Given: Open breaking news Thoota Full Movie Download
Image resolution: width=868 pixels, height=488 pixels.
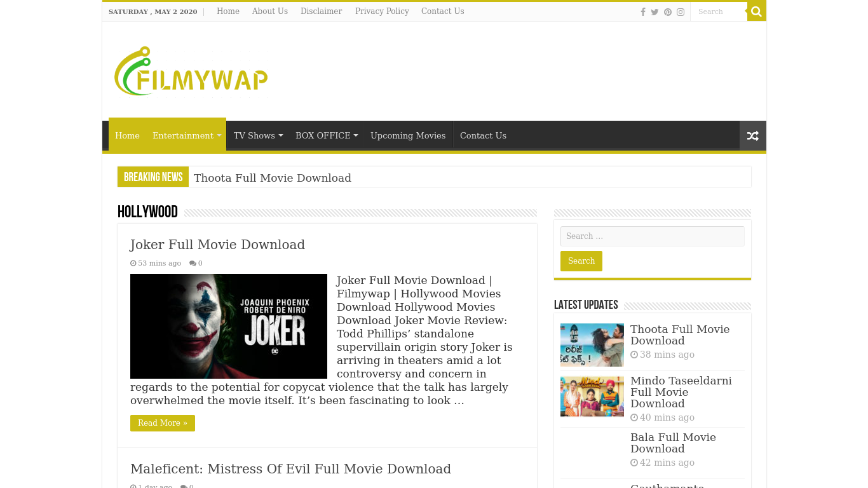Looking at the screenshot, I should pos(273,178).
